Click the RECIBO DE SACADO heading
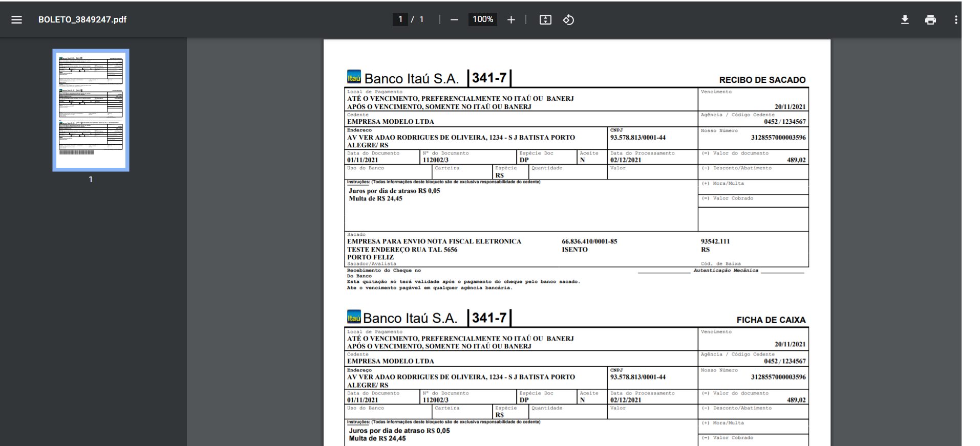This screenshot has height=446, width=980. tap(762, 80)
